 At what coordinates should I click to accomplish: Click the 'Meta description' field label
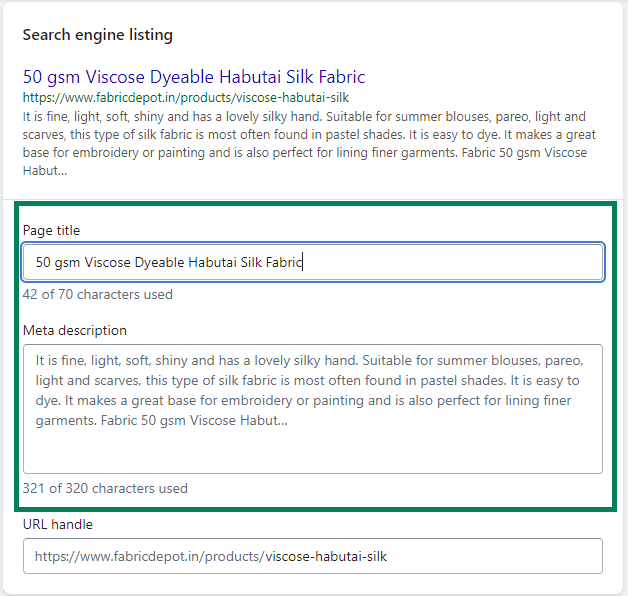point(75,330)
